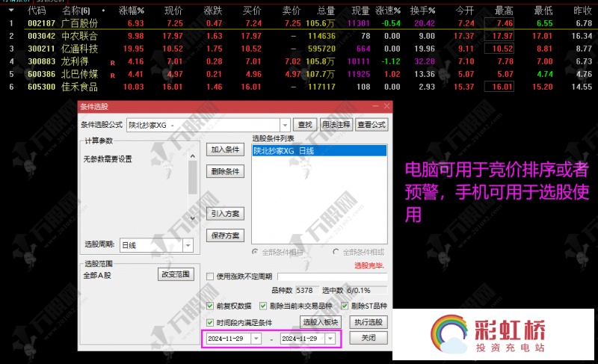Expand the 条件选股公式 formula dropdown
The image size is (598, 364).
click(285, 125)
